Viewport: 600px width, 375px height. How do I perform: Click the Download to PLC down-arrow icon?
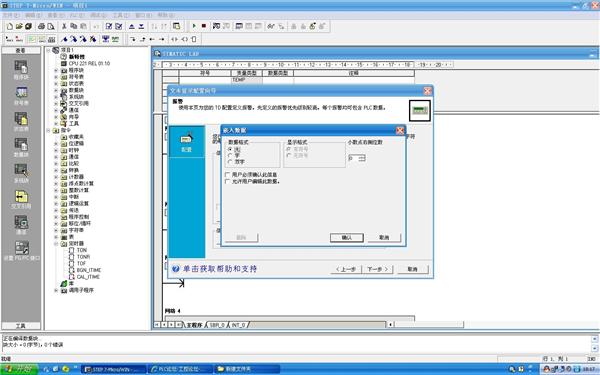(x=141, y=26)
